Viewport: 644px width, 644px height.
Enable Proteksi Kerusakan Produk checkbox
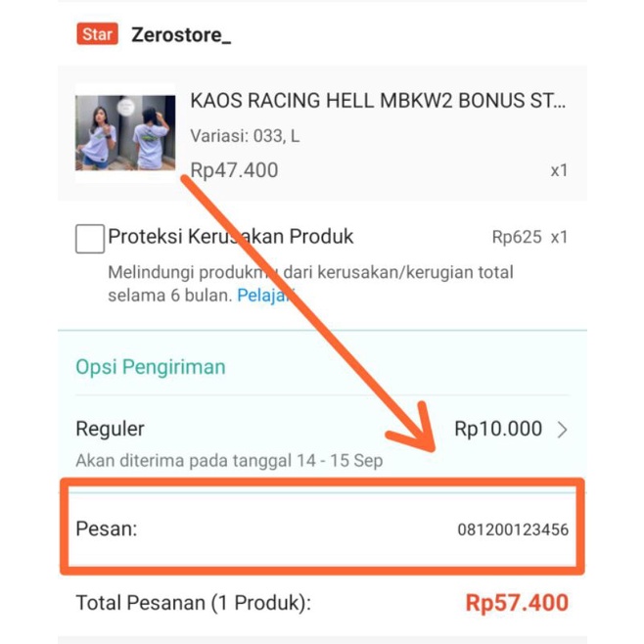[x=90, y=239]
